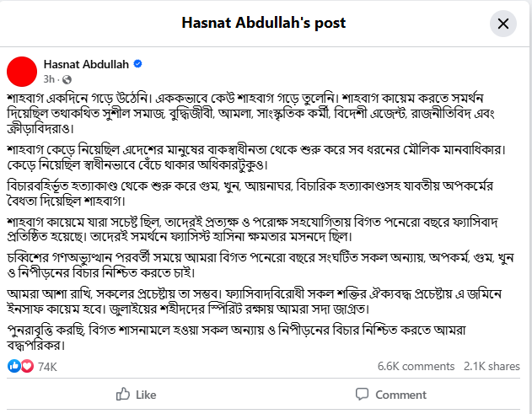Click paragraph starting "চব্বিশের গণঅভ্যুত্থান"

tap(261, 265)
